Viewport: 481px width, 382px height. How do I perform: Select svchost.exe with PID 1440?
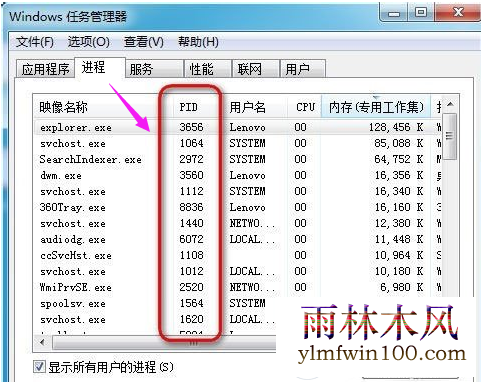pyautogui.click(x=238, y=223)
